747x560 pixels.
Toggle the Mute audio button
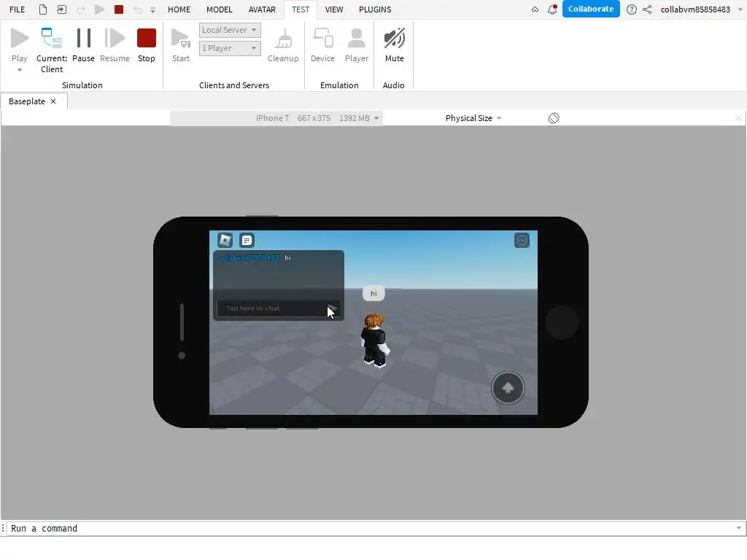tap(394, 44)
